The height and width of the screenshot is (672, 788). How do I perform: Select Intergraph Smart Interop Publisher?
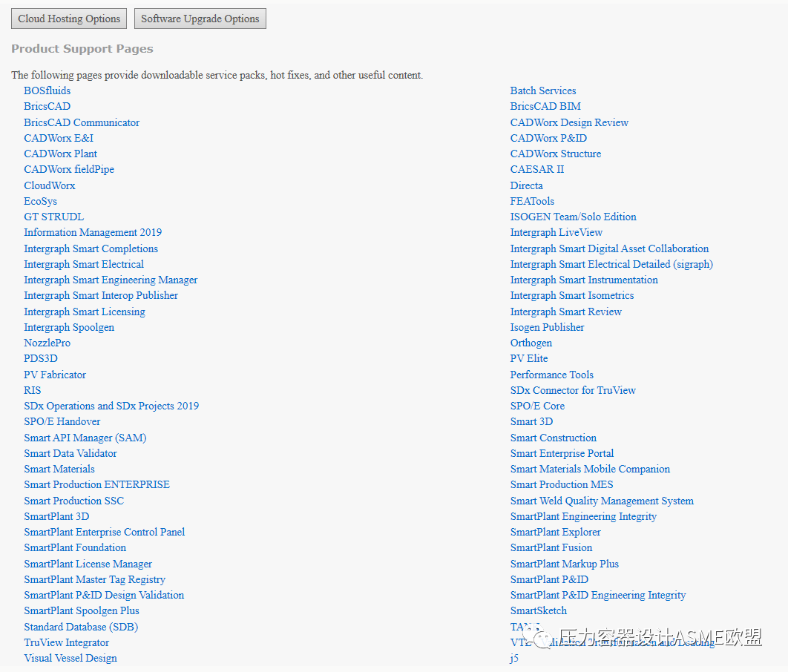(x=100, y=295)
